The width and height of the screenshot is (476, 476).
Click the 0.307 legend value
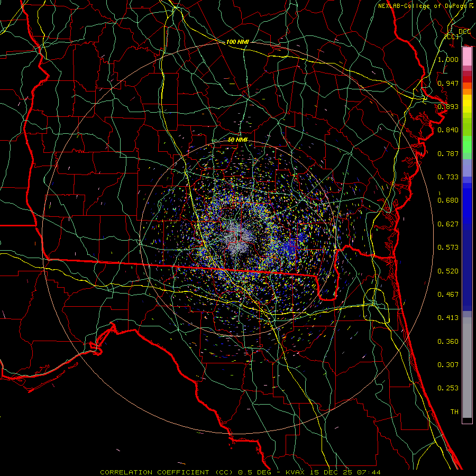pos(448,365)
